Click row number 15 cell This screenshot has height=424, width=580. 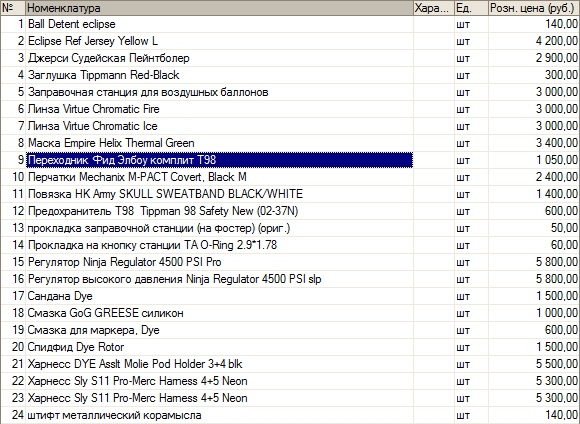[13, 262]
